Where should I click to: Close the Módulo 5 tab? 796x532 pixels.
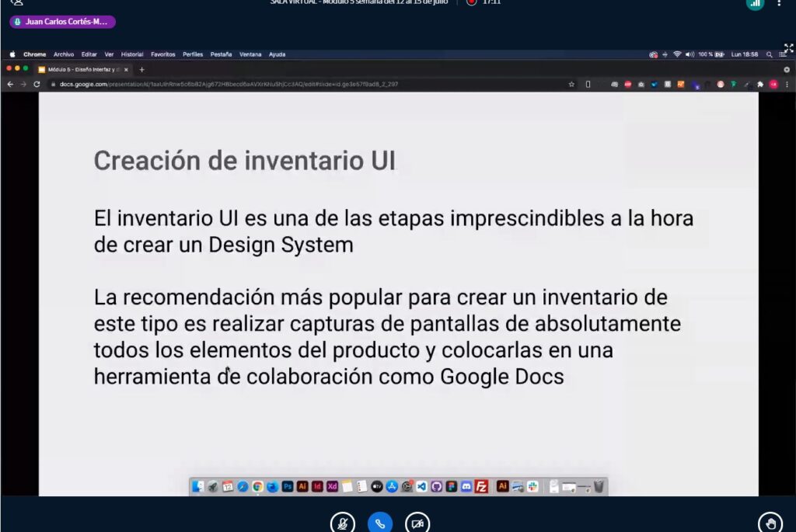(x=126, y=69)
